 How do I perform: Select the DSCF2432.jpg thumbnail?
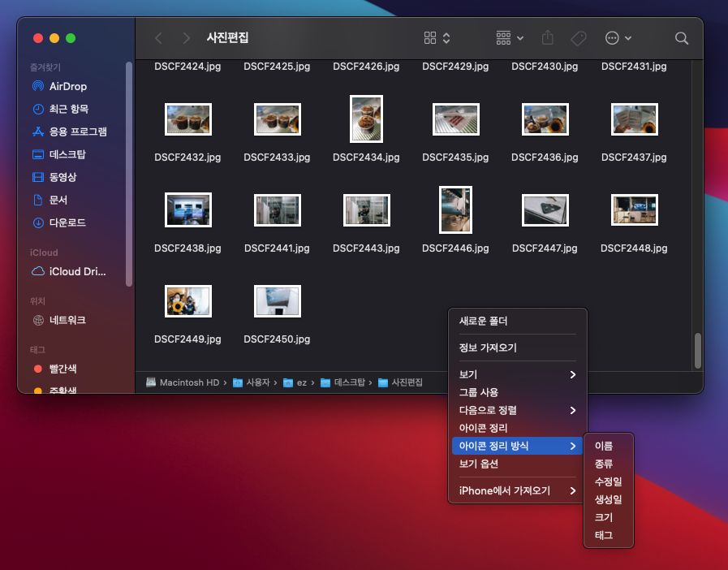pyautogui.click(x=188, y=119)
